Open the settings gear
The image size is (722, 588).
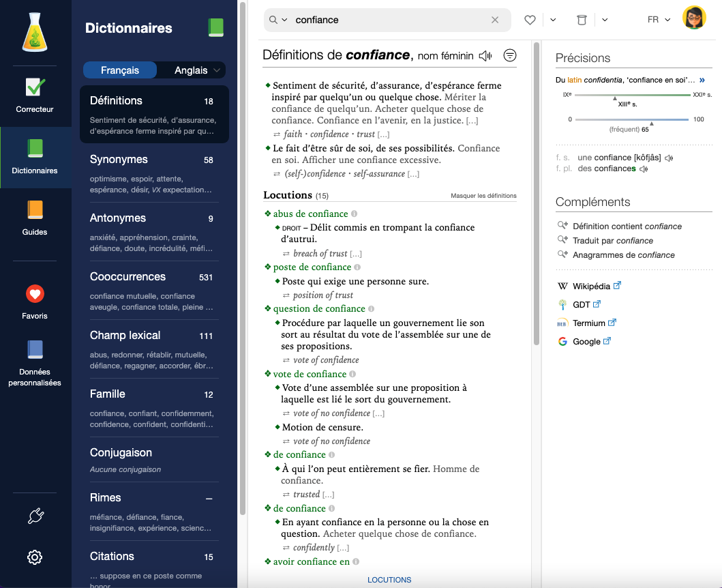click(35, 557)
